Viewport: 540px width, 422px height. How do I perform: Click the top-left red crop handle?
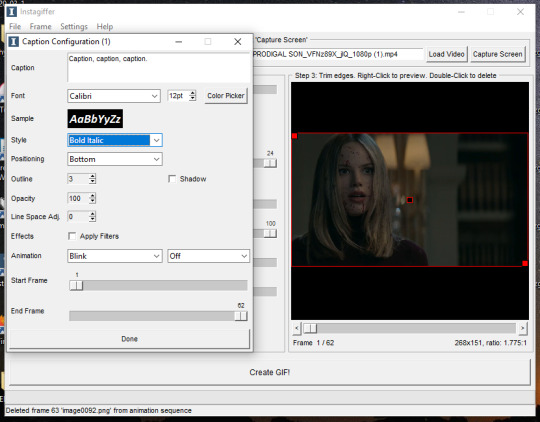click(294, 136)
